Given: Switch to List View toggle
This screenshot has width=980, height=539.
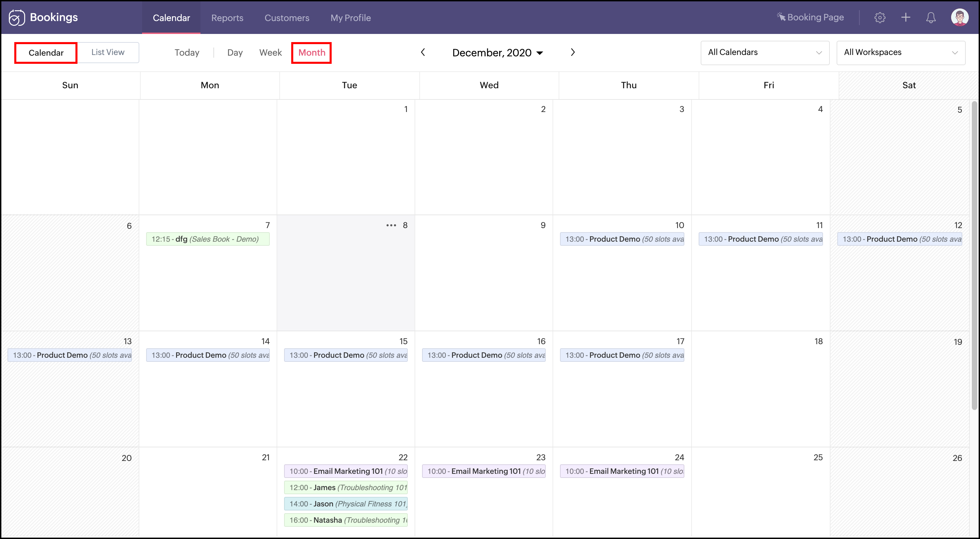Looking at the screenshot, I should [x=108, y=53].
